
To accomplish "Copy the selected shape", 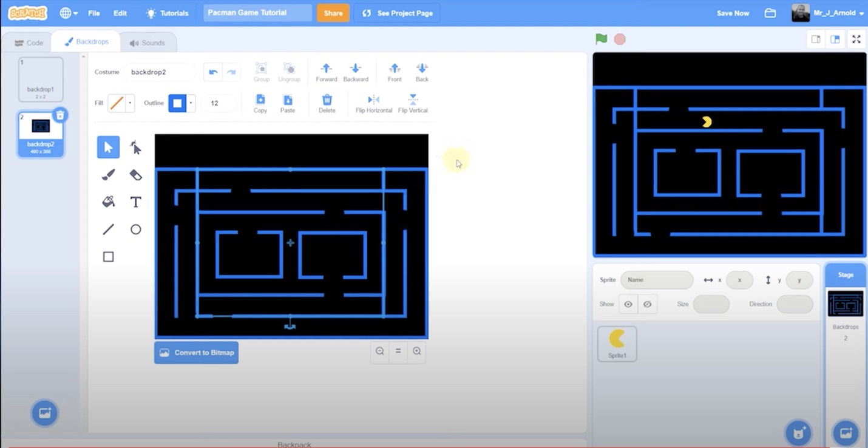I will 260,103.
